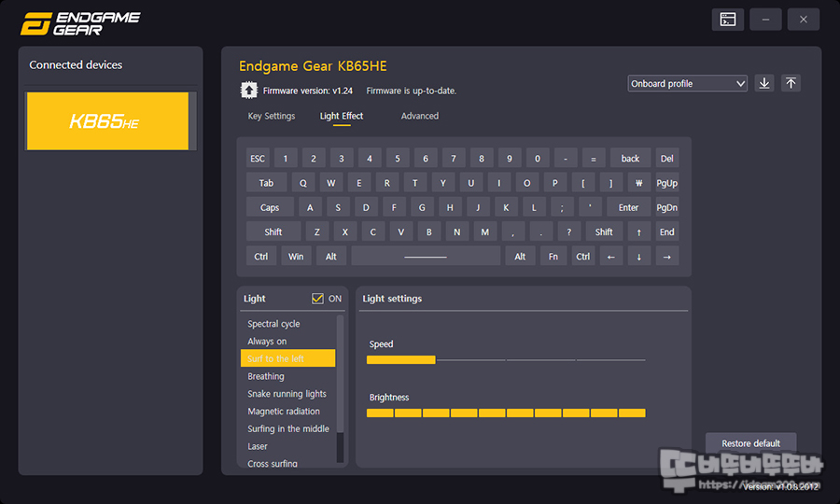Set Speed slider to first segment
Screen dimensions: 840x504
click(400, 360)
